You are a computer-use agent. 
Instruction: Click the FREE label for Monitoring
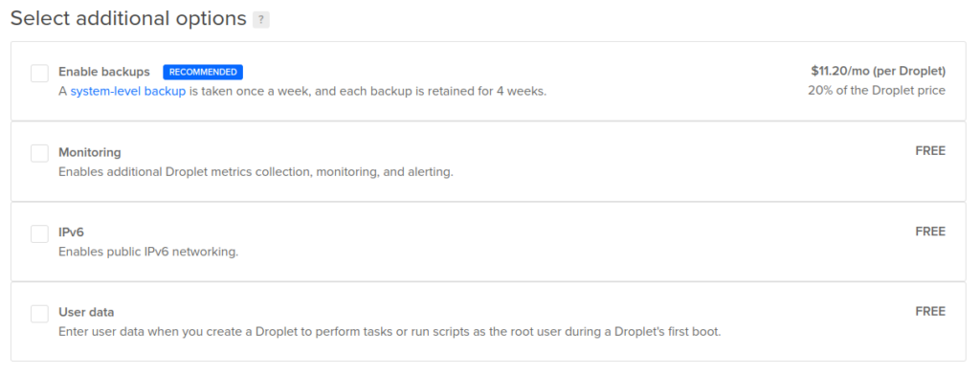tap(930, 150)
